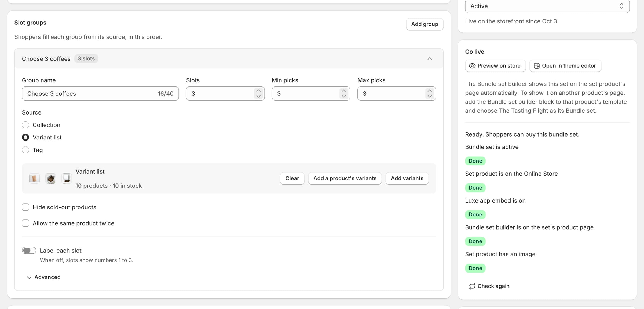The width and height of the screenshot is (644, 309).
Task: Select the Tag source radio button
Action: pos(25,150)
